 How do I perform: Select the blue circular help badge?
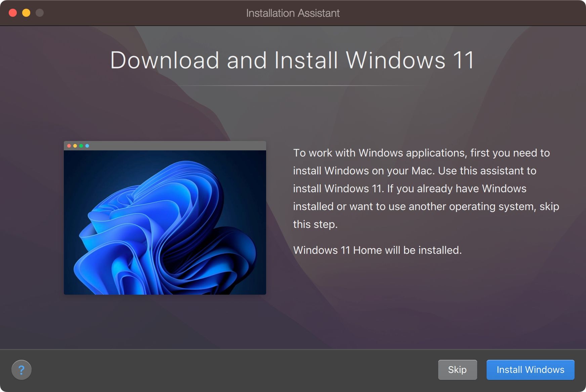coord(22,370)
